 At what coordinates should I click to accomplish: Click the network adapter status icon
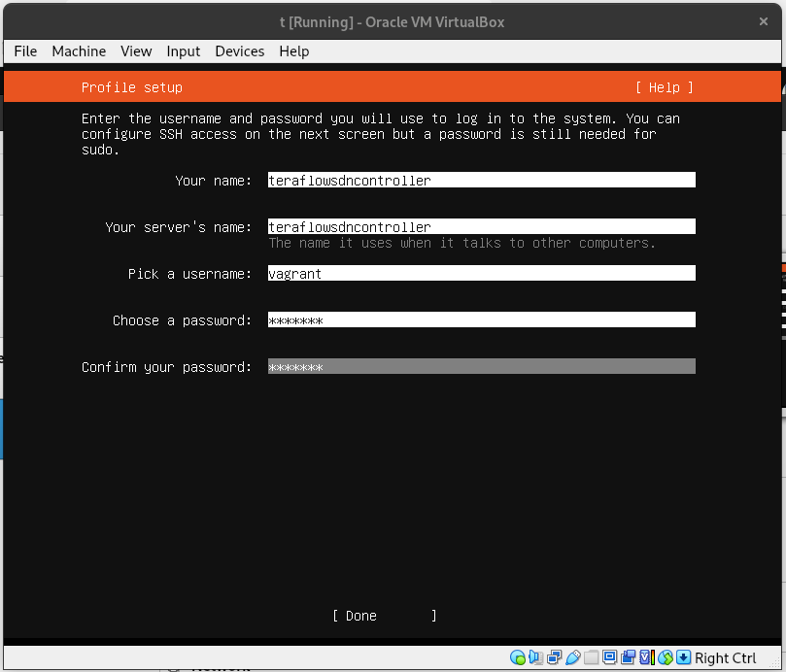click(554, 657)
